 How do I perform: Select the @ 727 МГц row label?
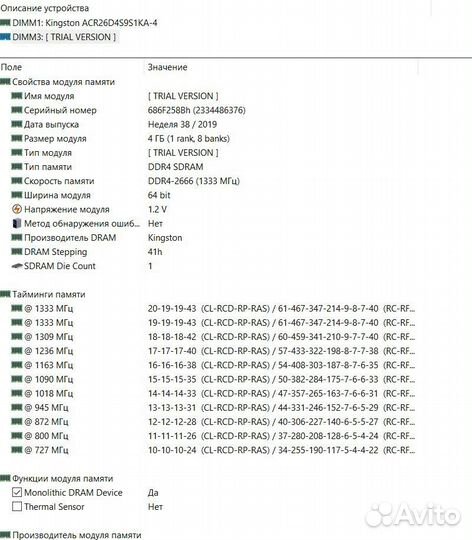click(x=46, y=450)
